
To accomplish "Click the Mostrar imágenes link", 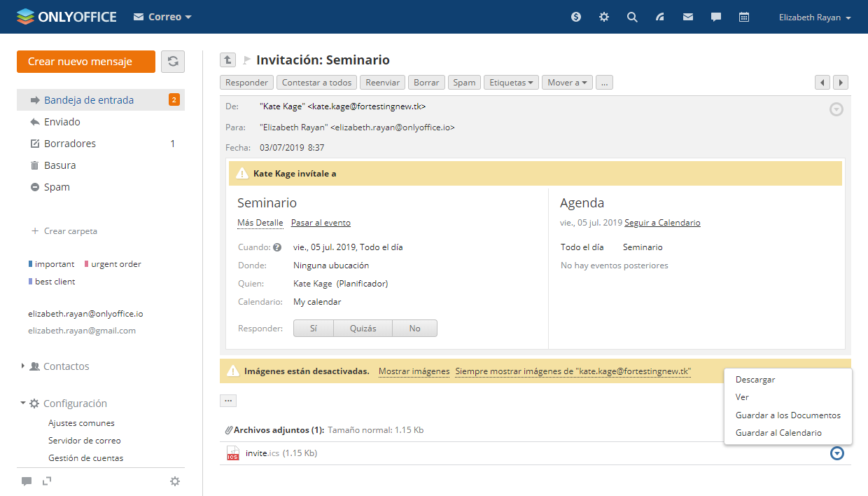I will pos(414,371).
